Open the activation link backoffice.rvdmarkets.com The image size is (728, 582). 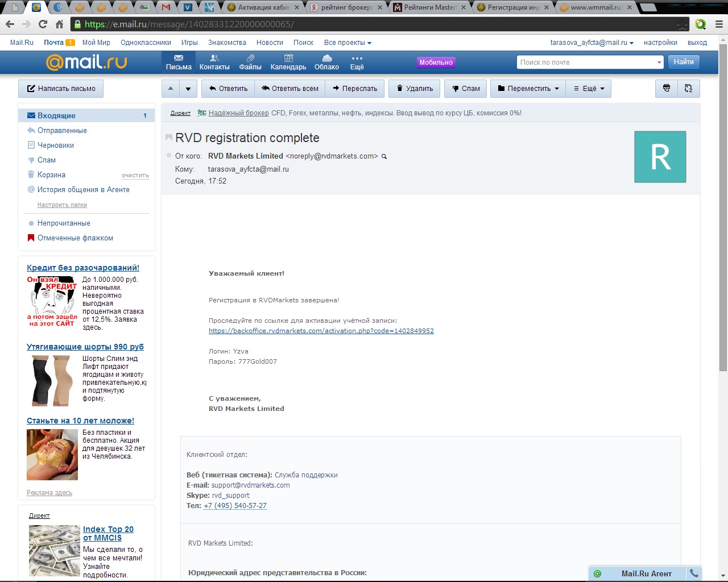(321, 331)
